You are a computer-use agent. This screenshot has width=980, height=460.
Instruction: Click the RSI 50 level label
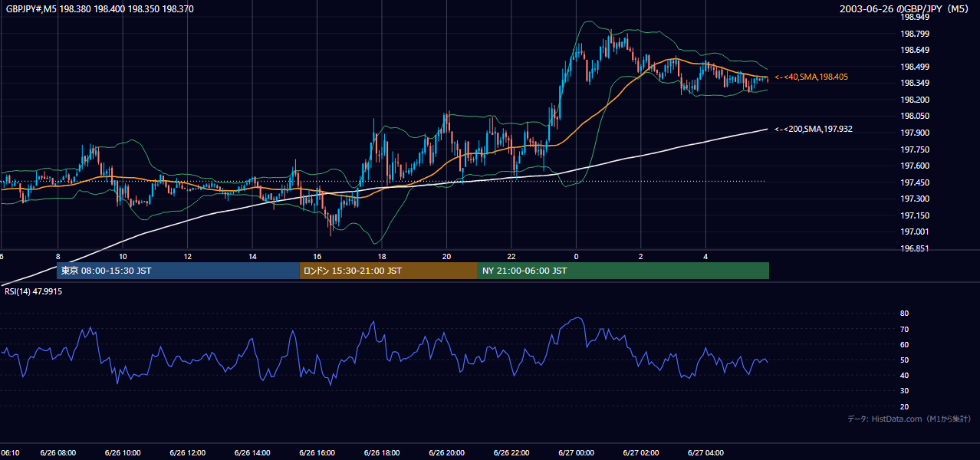pos(904,360)
